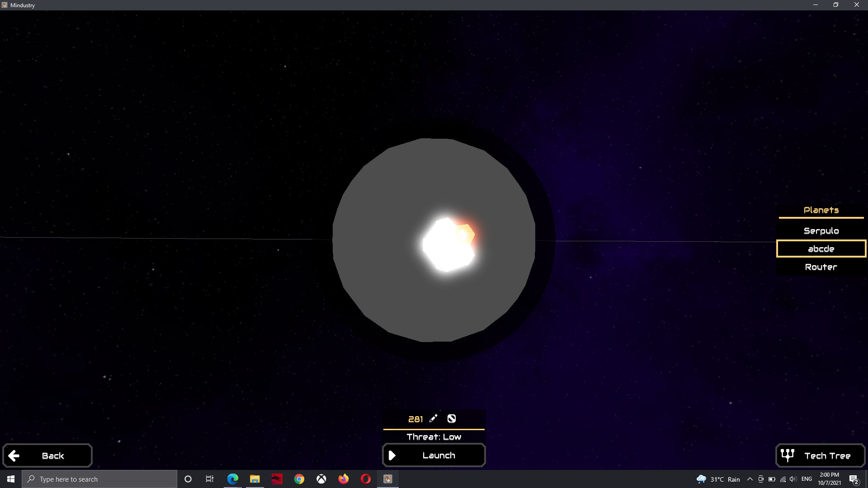
Task: Click the Mindustry title bar icon
Action: 5,5
